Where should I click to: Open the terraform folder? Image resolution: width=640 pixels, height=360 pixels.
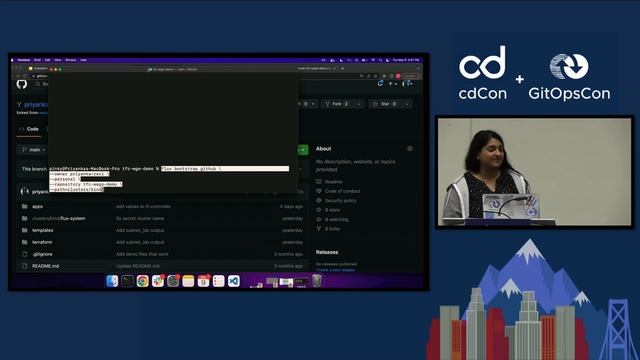coord(42,242)
